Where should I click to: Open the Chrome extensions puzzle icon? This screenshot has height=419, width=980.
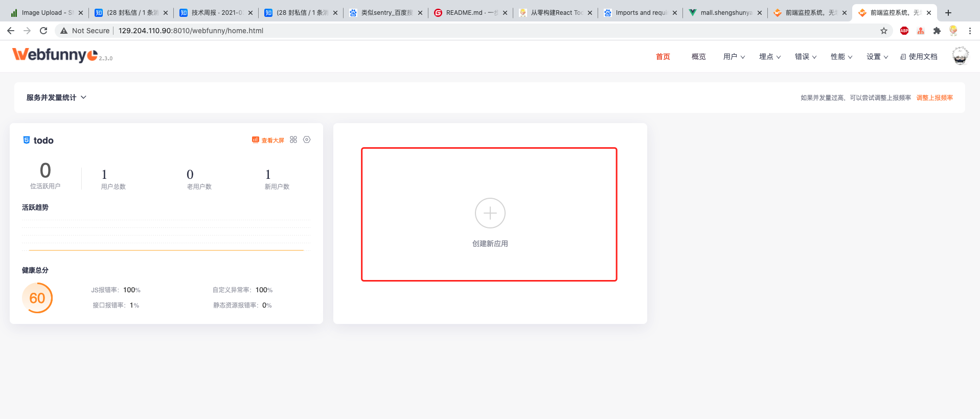tap(937, 31)
